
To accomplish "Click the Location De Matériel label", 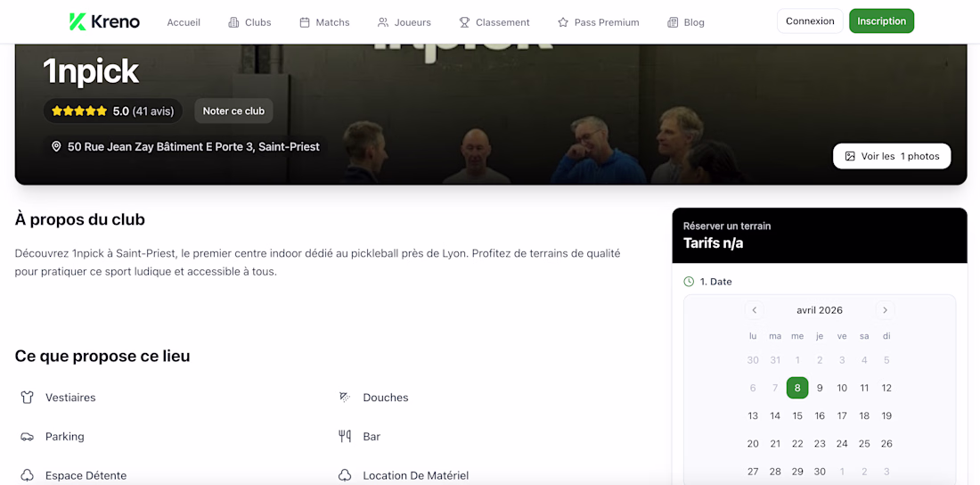I will [x=416, y=475].
